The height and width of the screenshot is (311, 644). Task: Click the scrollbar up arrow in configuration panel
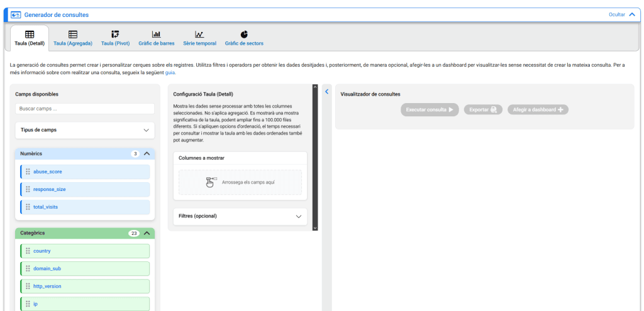coord(315,87)
